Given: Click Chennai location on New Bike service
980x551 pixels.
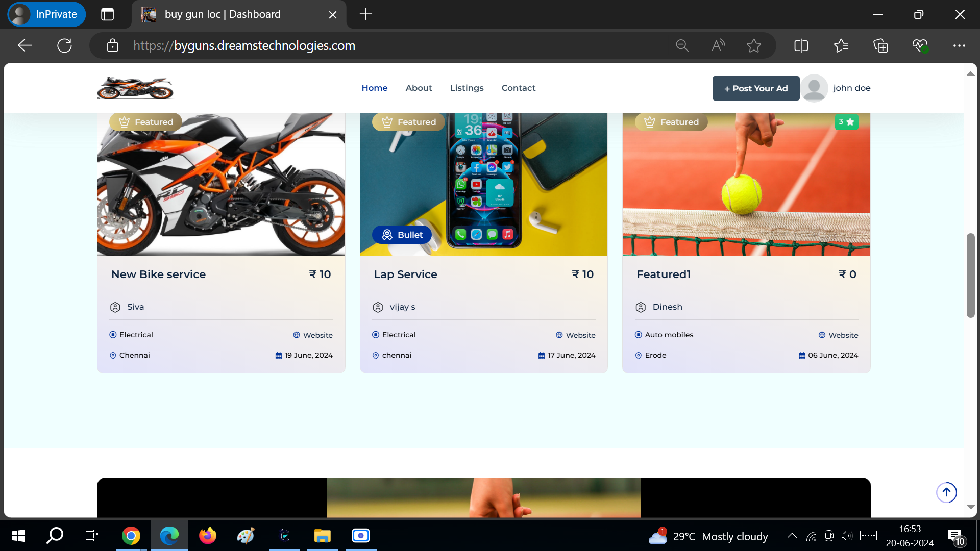Looking at the screenshot, I should tap(134, 355).
